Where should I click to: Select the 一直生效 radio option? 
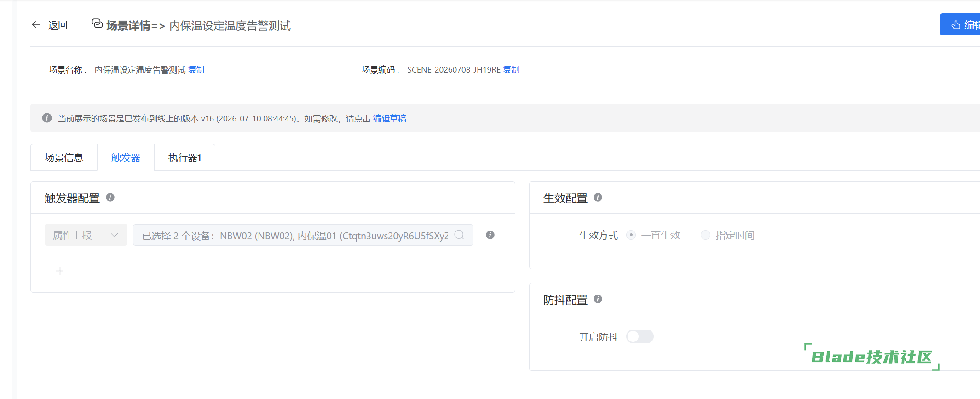[631, 235]
